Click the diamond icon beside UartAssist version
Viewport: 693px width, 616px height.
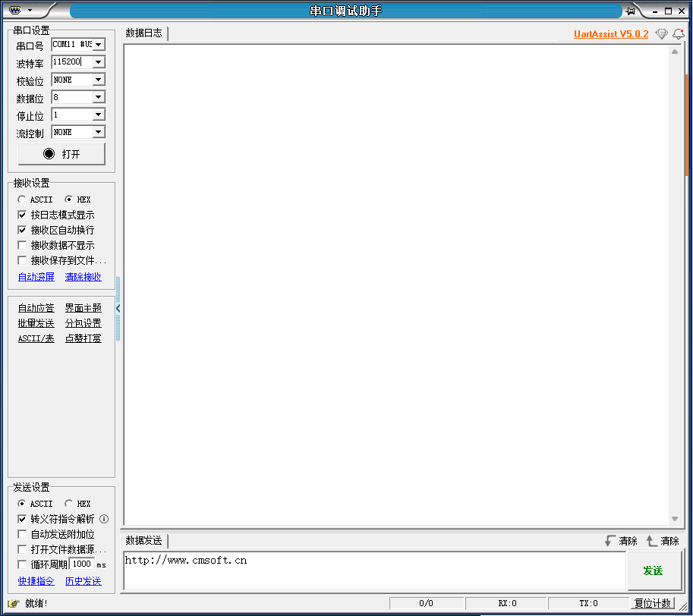tap(661, 34)
